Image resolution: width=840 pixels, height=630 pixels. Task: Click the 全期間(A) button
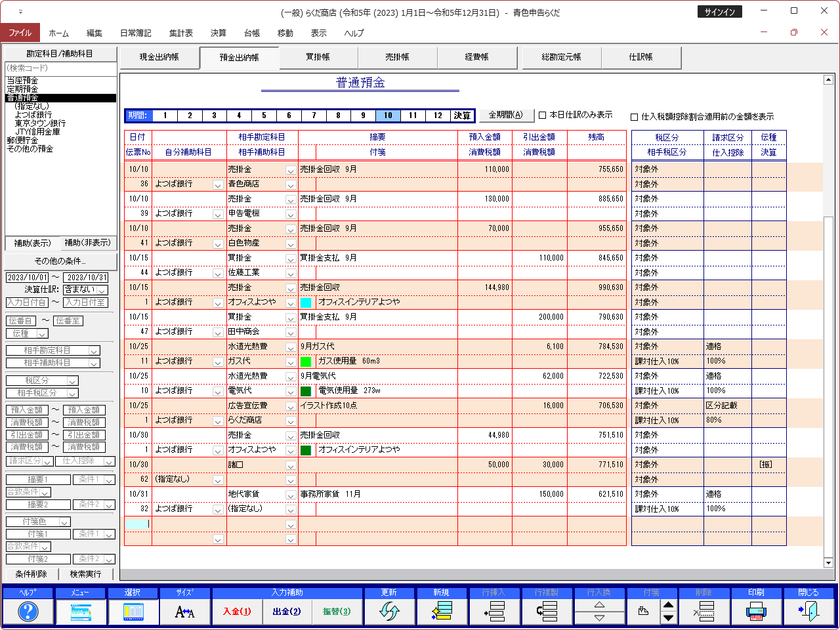click(x=506, y=115)
